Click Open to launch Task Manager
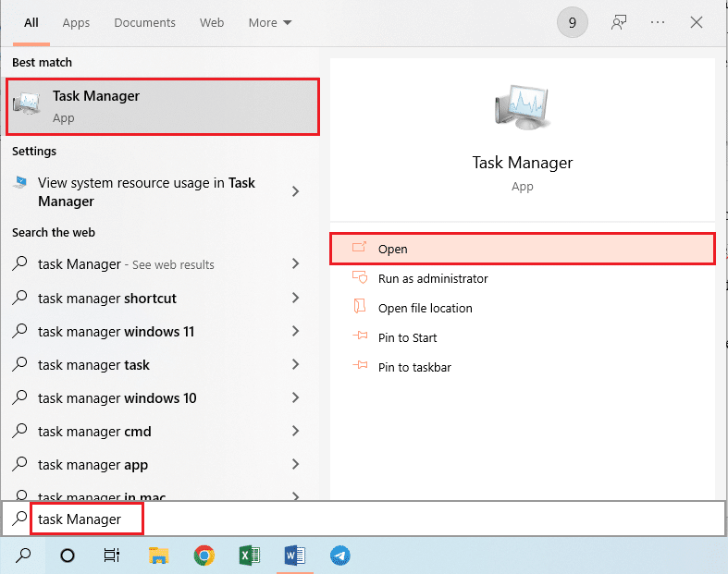Image resolution: width=728 pixels, height=574 pixels. (522, 249)
